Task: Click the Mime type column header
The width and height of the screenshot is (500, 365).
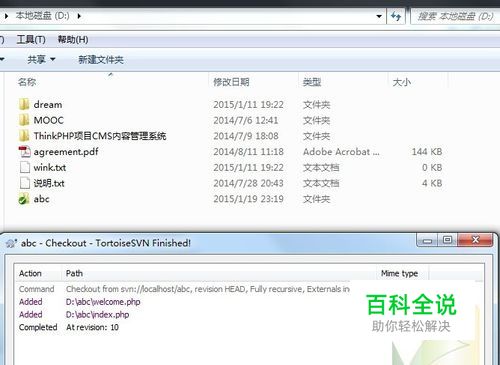Action: [x=399, y=273]
